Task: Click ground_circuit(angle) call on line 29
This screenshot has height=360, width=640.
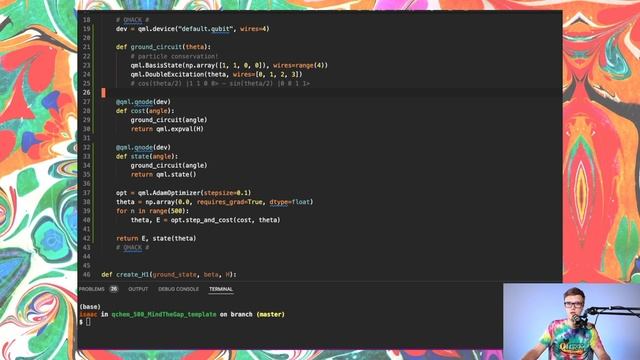Action: point(169,120)
